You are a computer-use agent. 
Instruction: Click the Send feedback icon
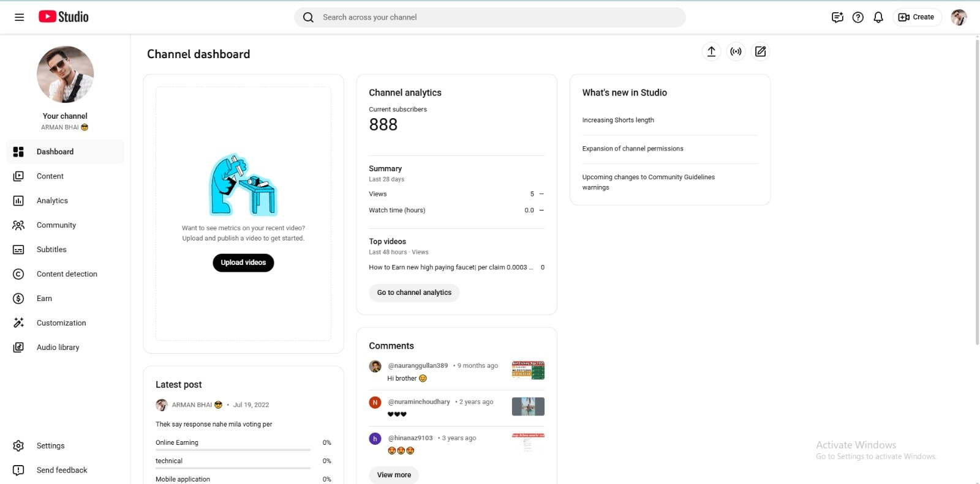tap(18, 471)
